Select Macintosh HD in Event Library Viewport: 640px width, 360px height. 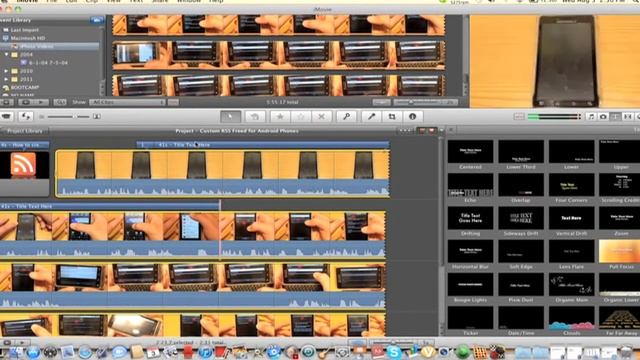pyautogui.click(x=28, y=38)
